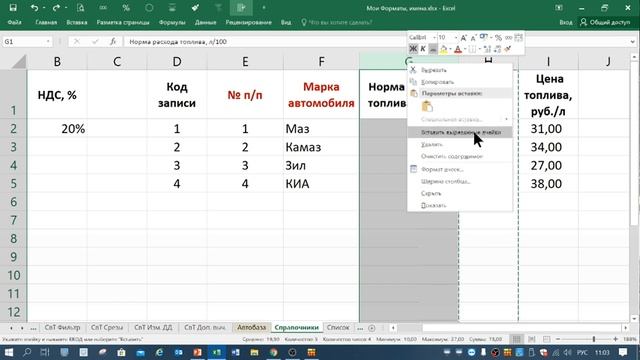This screenshot has height=360, width=640.
Task: Click the borders icon in mini toolbar
Action: [472, 49]
